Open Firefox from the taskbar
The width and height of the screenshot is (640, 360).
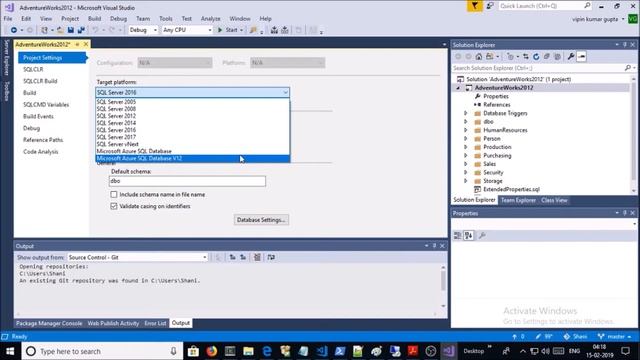tap(211, 351)
